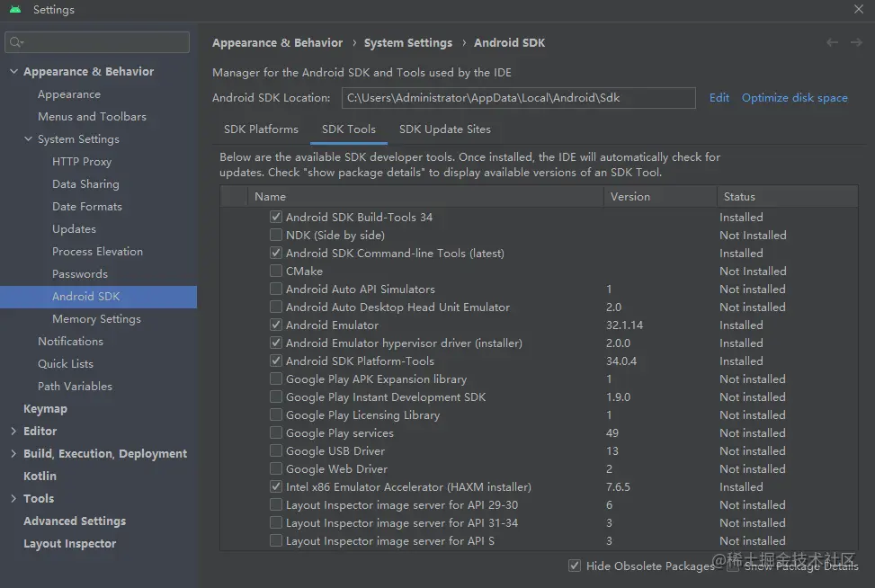The image size is (875, 588).
Task: Check Google Web Driver
Action: [x=276, y=468]
